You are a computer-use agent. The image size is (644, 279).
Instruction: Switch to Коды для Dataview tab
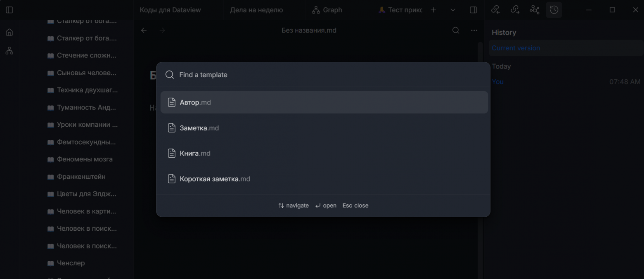pos(170,10)
